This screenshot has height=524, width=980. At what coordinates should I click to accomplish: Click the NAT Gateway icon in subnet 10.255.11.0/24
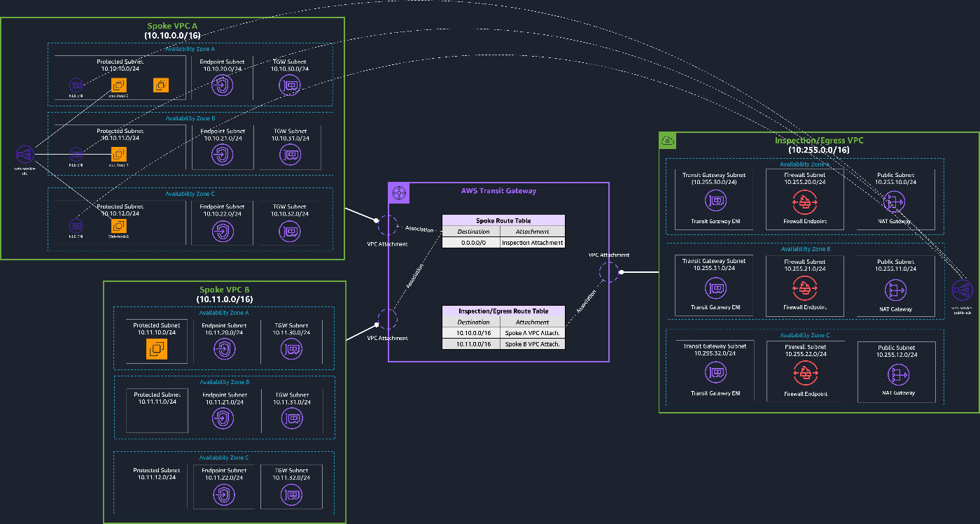pyautogui.click(x=896, y=289)
